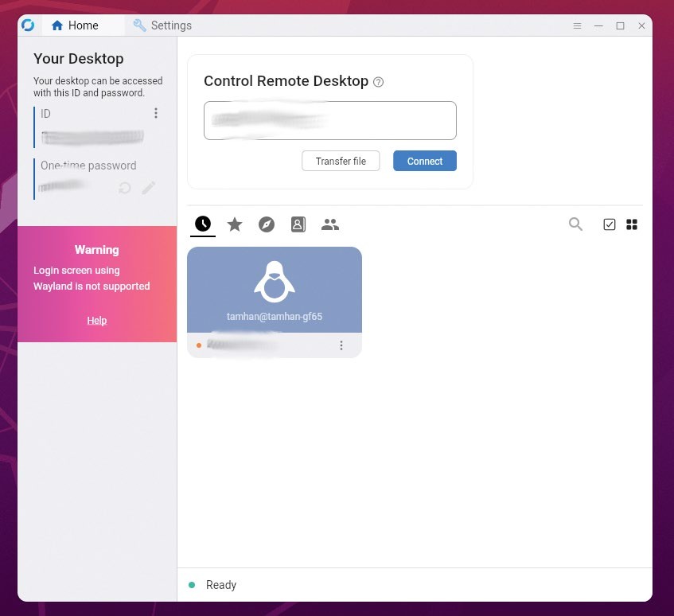Viewport: 674px width, 616px height.
Task: Click the help icon beside Control Remote Desktop
Action: point(379,82)
